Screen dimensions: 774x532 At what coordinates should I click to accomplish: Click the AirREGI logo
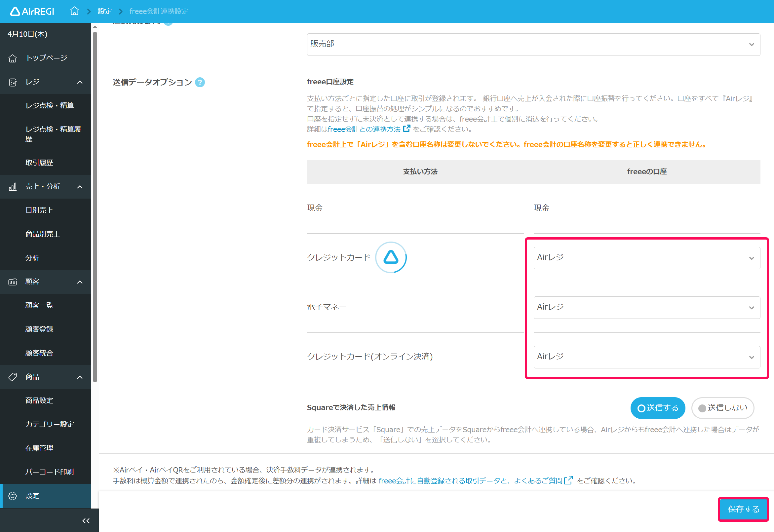pyautogui.click(x=32, y=12)
